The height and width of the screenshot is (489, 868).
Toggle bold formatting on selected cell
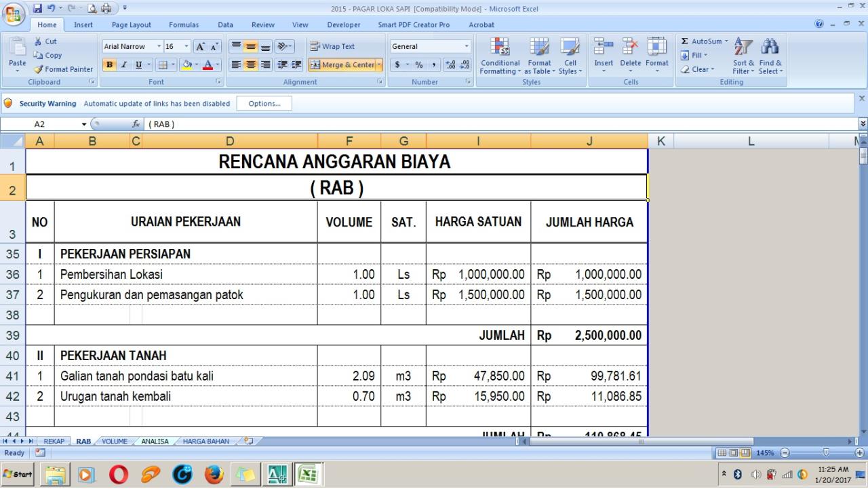(108, 64)
